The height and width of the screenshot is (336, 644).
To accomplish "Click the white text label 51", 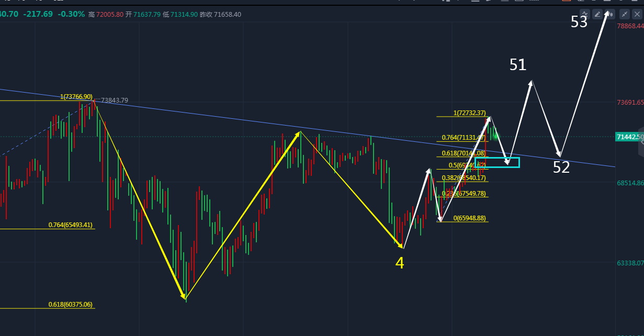I will click(x=518, y=65).
